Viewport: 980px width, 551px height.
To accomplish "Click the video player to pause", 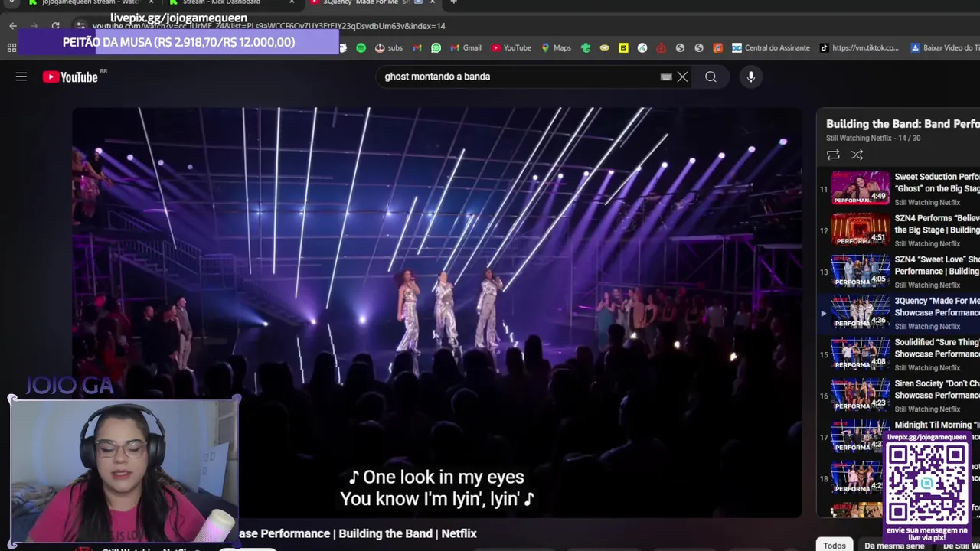I will [x=436, y=312].
